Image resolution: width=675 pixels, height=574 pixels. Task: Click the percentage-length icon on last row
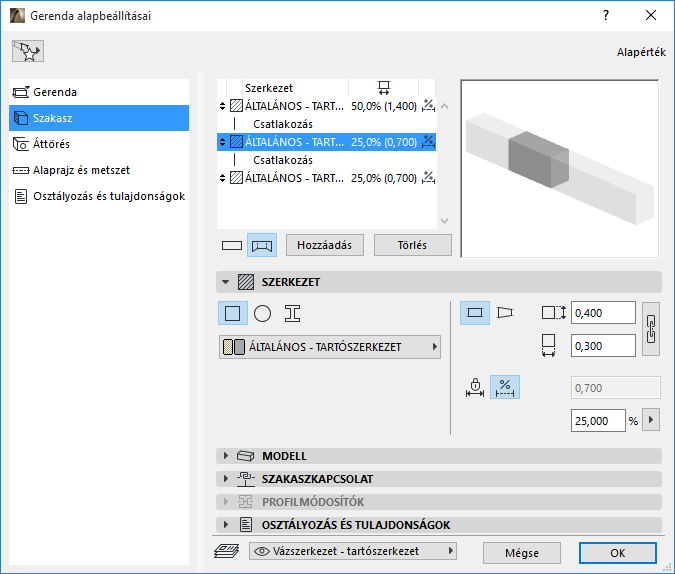(428, 177)
